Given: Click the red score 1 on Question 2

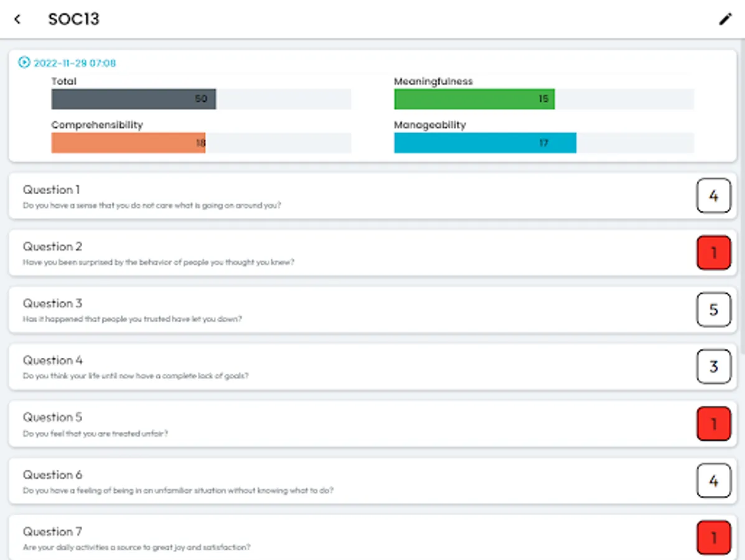Looking at the screenshot, I should 713,253.
